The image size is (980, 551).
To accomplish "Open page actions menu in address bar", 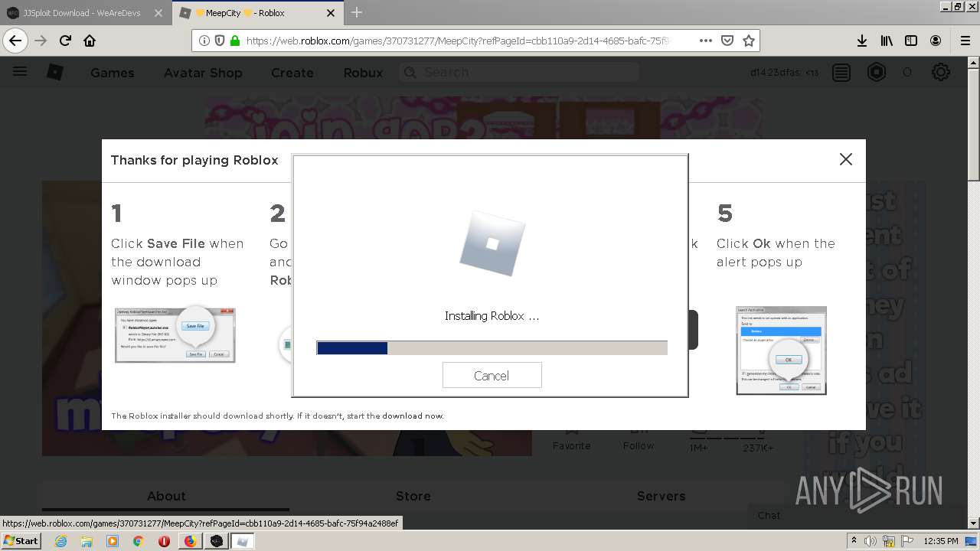I will pyautogui.click(x=705, y=41).
